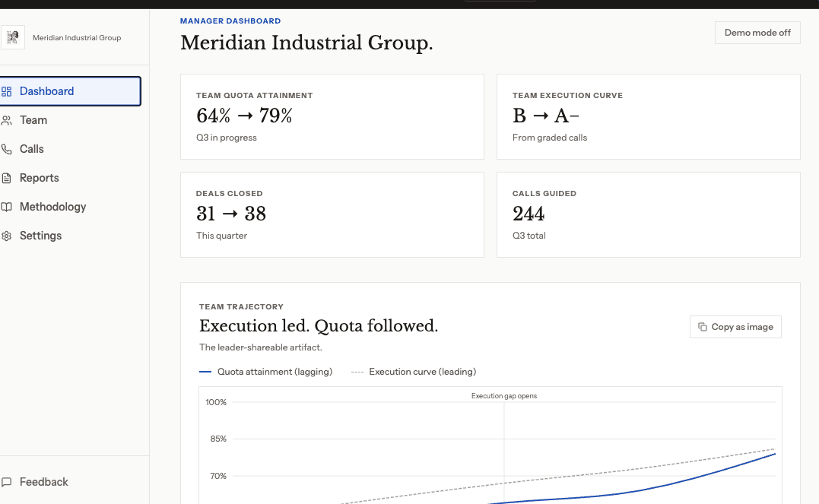Click the blue Quota attainment legend line swatch
Screen dimensions: 819x504
pos(205,372)
